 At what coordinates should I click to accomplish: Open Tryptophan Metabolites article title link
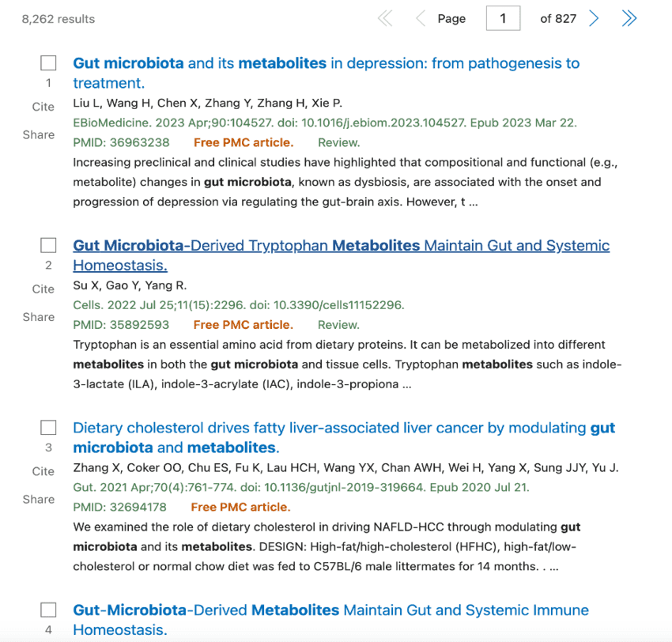click(341, 246)
